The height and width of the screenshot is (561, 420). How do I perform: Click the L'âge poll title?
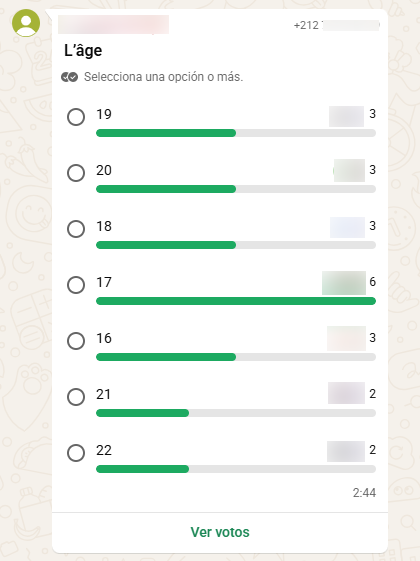click(83, 50)
